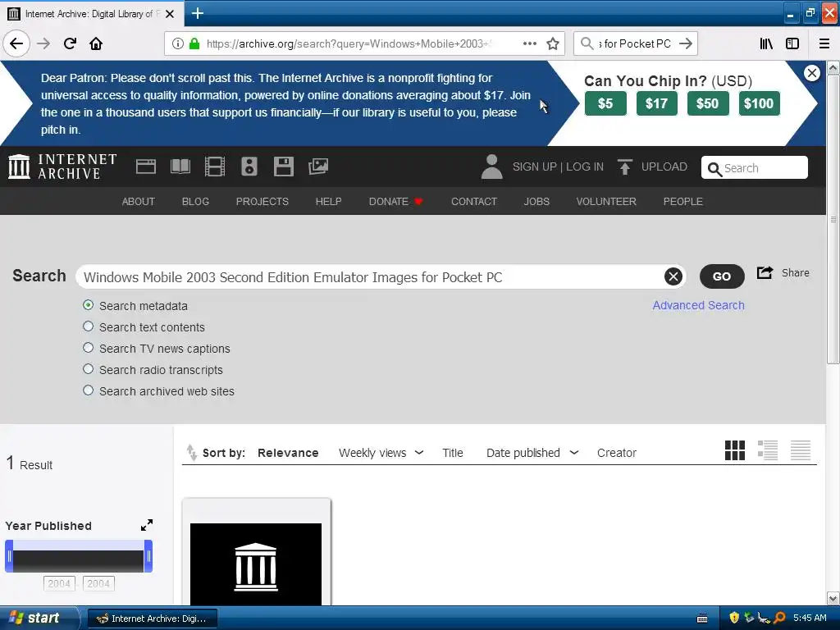The image size is (840, 630).
Task: Select Search metadata radio option
Action: [x=89, y=305]
